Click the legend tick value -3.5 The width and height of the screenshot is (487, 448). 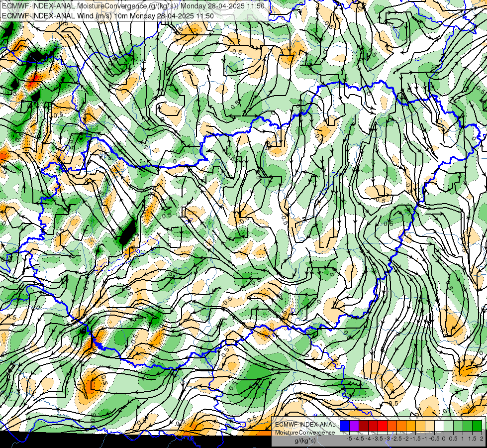point(378,439)
